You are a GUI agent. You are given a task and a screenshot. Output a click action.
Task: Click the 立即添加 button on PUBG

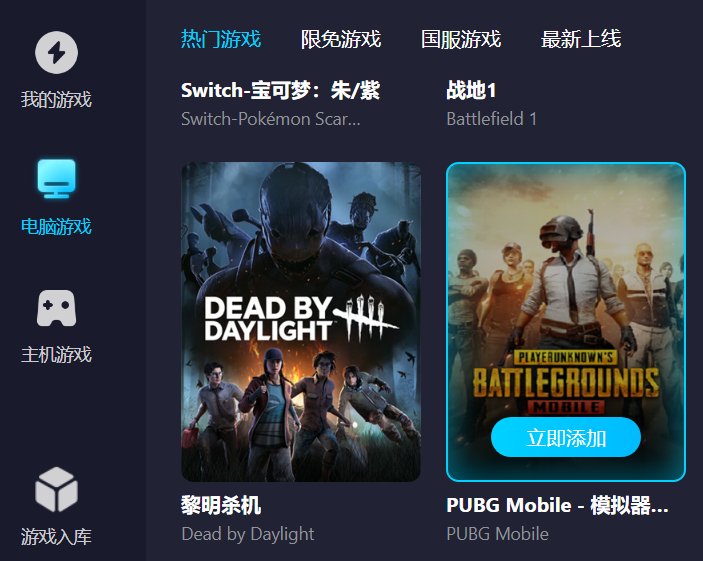coord(566,437)
